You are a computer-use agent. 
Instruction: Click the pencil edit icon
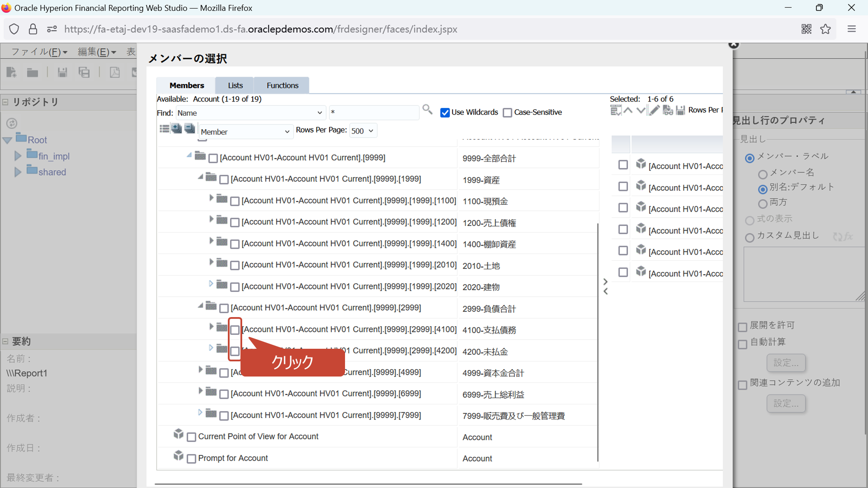click(654, 110)
